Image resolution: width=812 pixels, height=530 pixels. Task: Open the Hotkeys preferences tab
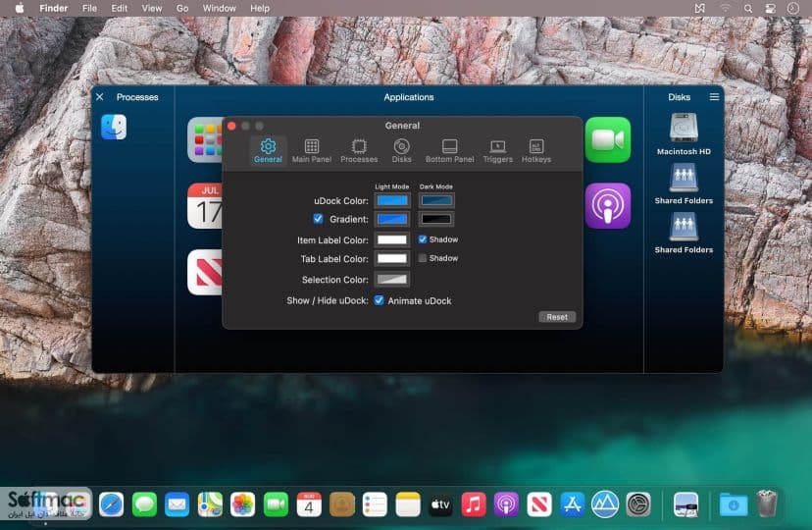tap(536, 151)
